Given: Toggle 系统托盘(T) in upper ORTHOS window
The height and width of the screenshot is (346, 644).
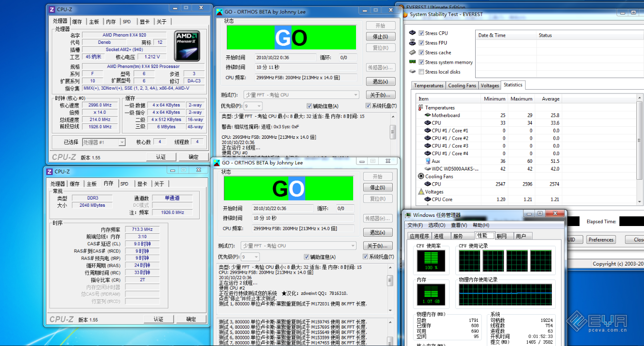Looking at the screenshot, I should [x=369, y=106].
